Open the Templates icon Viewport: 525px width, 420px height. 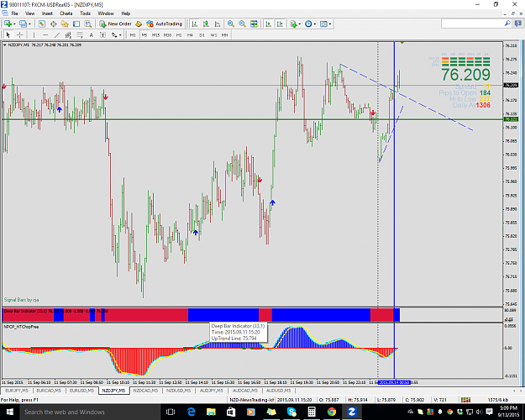[x=323, y=24]
